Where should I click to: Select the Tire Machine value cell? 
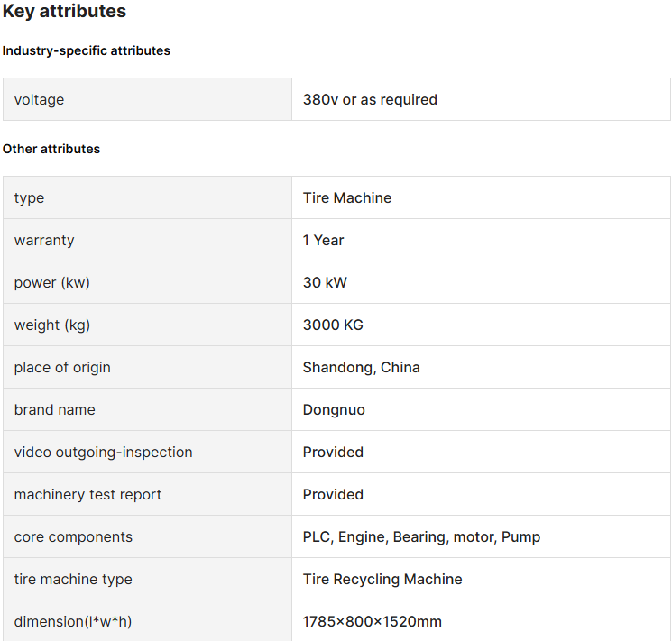(x=481, y=197)
